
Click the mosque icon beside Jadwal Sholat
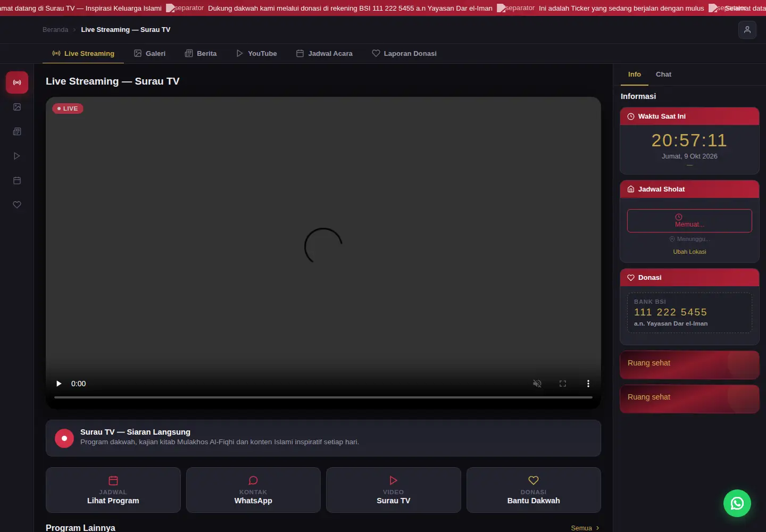(x=631, y=189)
